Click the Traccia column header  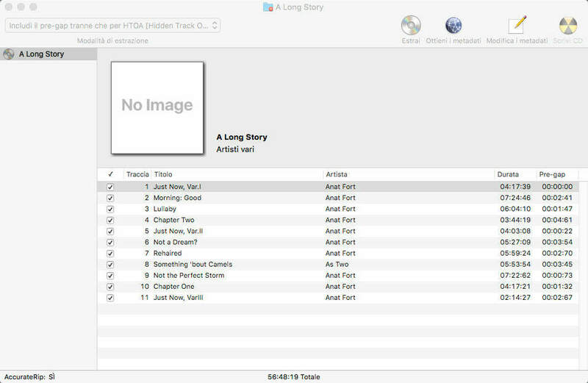(137, 174)
